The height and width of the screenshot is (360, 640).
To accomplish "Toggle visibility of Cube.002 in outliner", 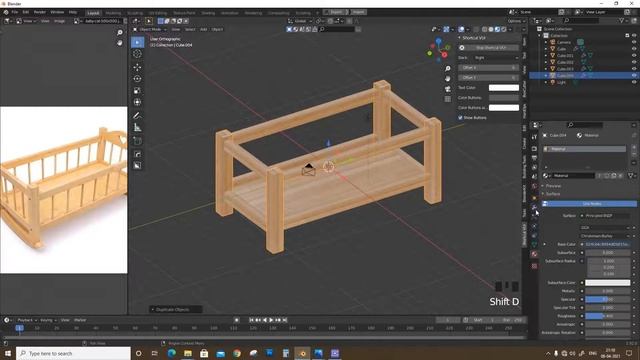I will (x=634, y=62).
